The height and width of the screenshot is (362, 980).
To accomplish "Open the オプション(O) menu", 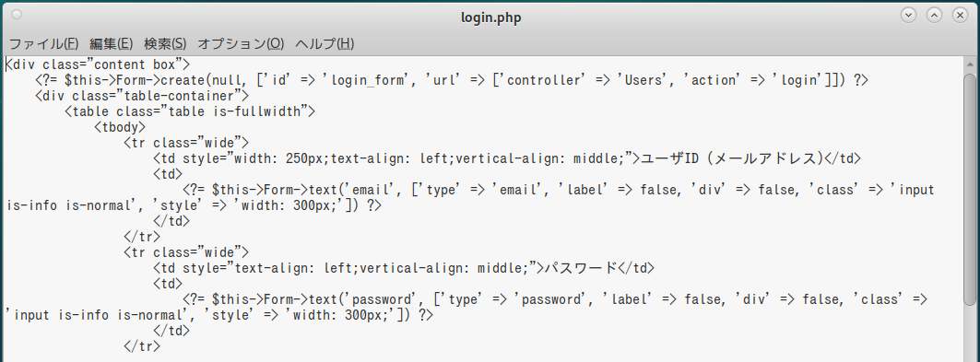I will (x=241, y=43).
